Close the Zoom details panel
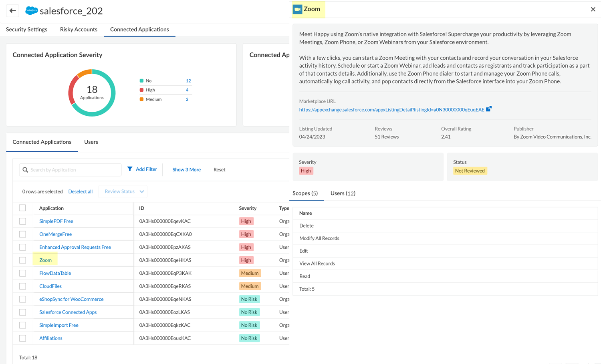601x364 pixels. pos(593,9)
